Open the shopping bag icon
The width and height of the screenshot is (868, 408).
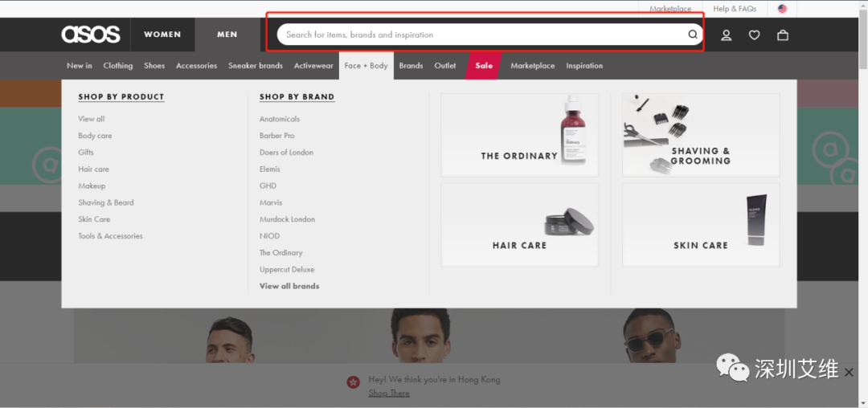[782, 35]
